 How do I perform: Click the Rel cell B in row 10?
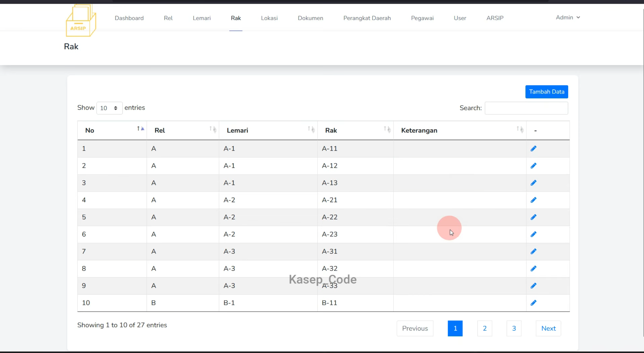pyautogui.click(x=183, y=303)
